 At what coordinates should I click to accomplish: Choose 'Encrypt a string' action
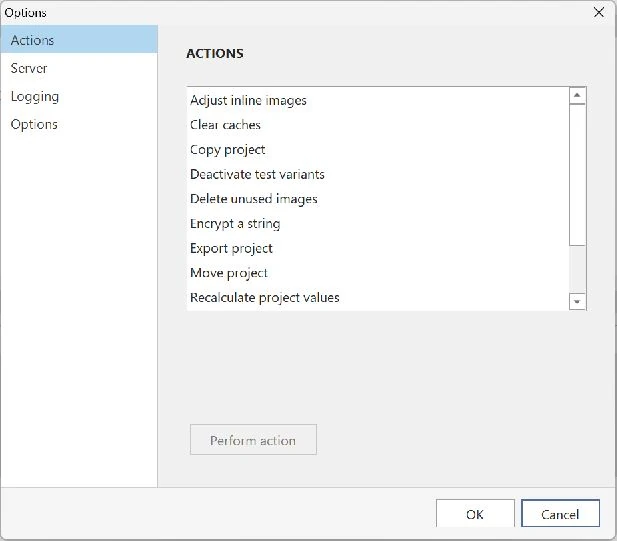pos(378,223)
